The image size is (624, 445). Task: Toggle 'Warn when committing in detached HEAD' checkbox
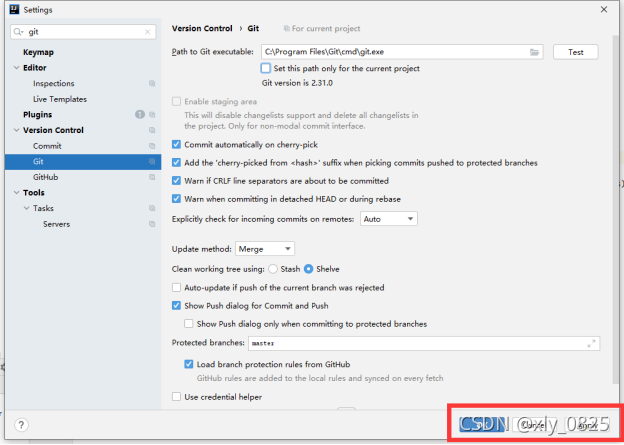click(x=176, y=199)
